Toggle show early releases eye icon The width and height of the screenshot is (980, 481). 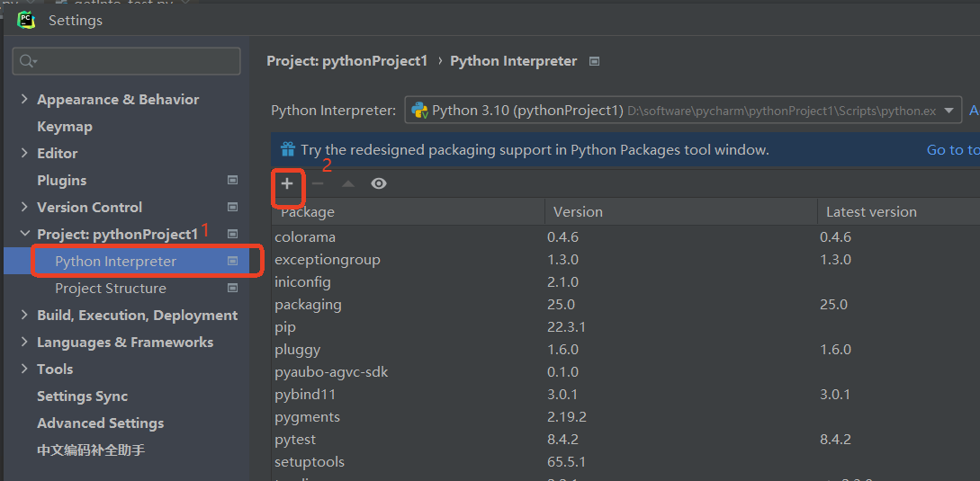coord(379,183)
